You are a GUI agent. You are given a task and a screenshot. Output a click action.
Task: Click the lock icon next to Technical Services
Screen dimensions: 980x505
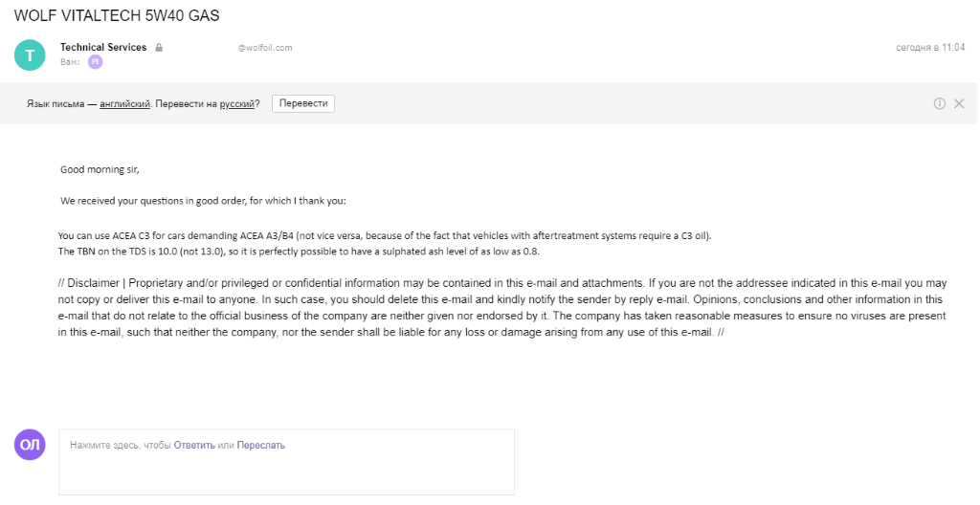coord(159,48)
